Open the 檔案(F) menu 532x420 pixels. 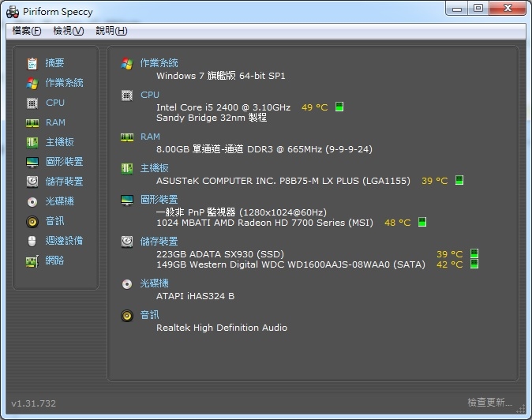coord(27,31)
